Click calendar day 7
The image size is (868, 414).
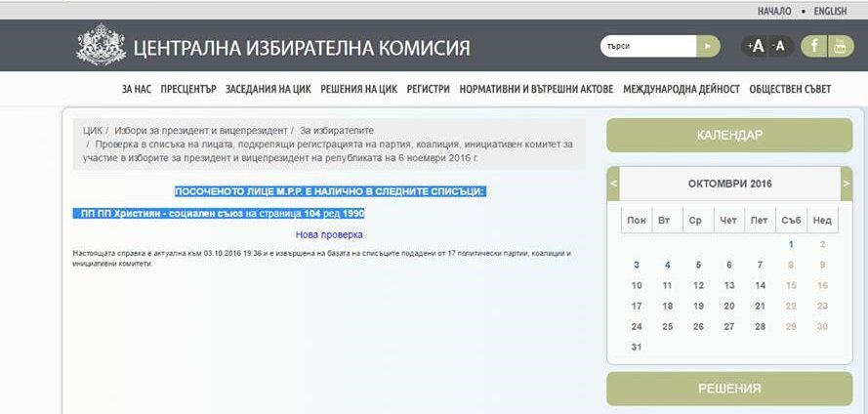click(x=761, y=266)
